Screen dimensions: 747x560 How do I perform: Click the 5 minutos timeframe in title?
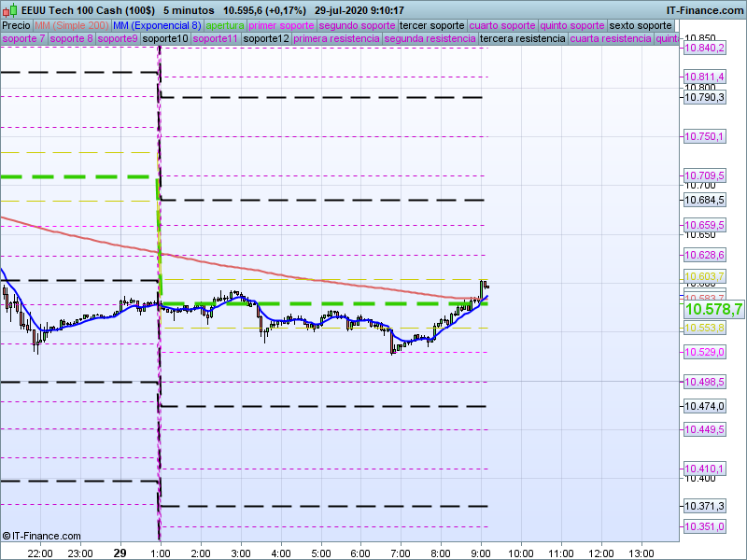click(x=189, y=10)
